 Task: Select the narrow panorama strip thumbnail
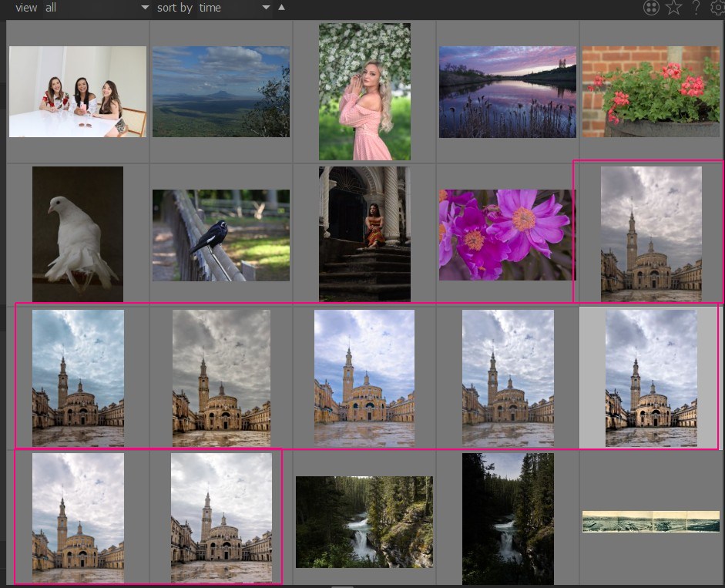pyautogui.click(x=650, y=522)
